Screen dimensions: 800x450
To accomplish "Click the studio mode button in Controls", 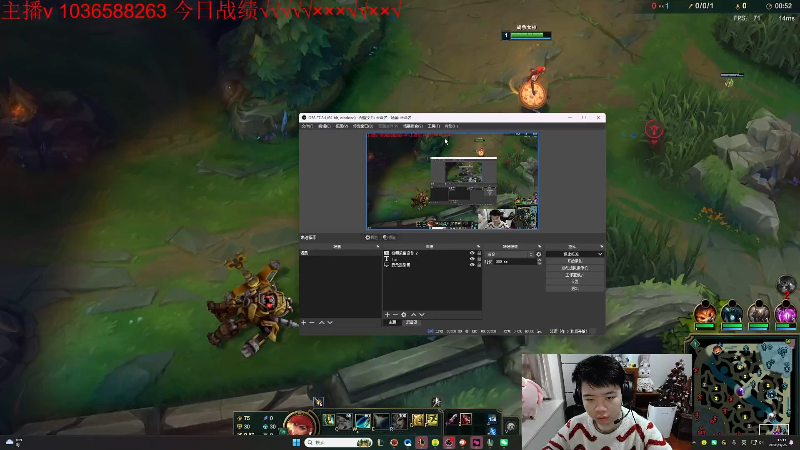I will 574,275.
